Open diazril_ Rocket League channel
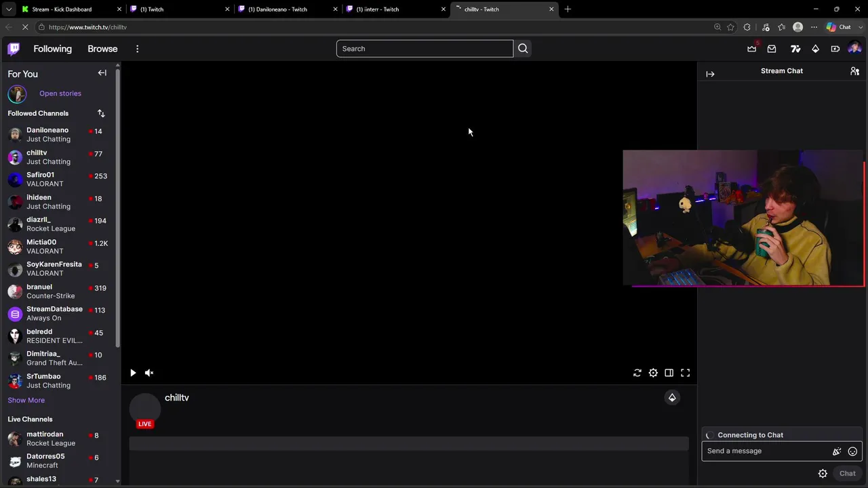Viewport: 868px width, 488px height. (x=59, y=224)
